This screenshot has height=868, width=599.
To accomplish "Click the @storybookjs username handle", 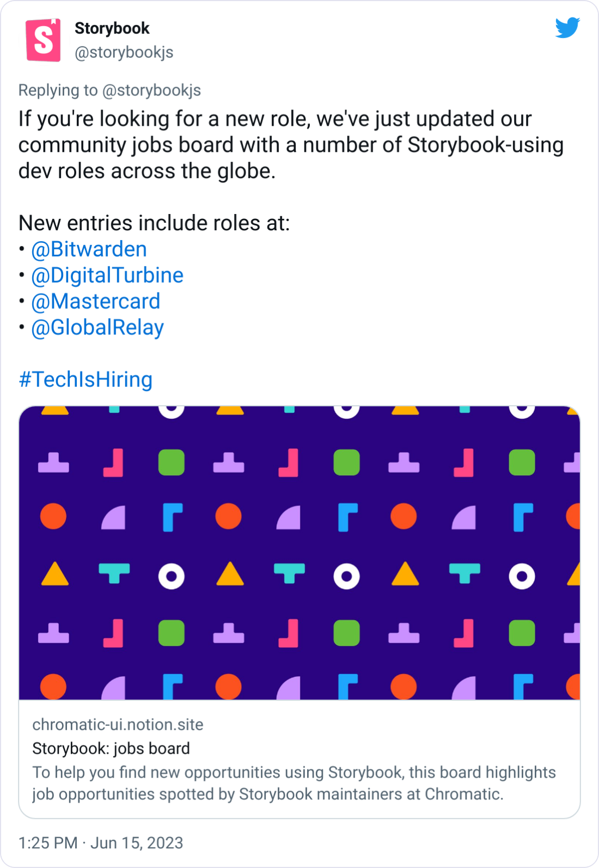I will 123,52.
